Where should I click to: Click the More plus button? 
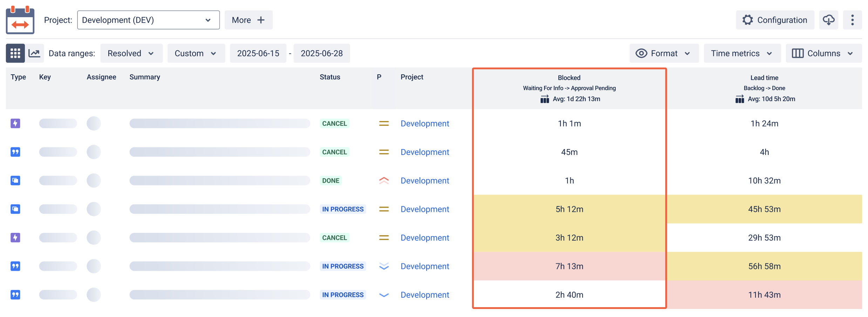pyautogui.click(x=249, y=20)
